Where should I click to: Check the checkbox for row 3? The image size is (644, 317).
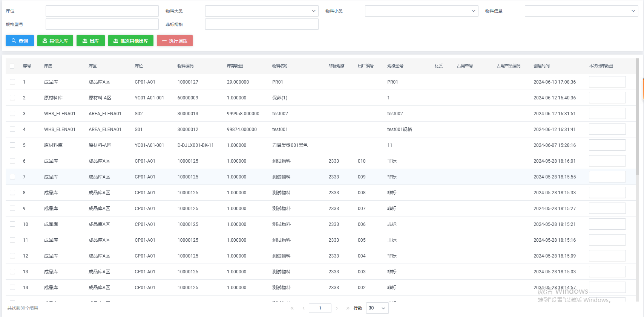click(x=12, y=113)
